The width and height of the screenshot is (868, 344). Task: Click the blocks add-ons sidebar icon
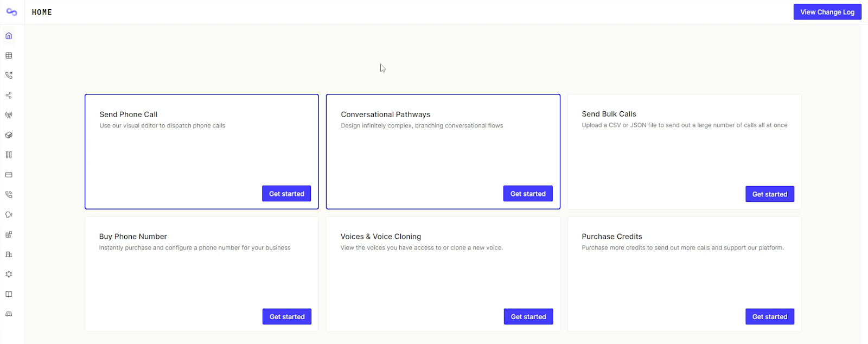[x=9, y=234]
